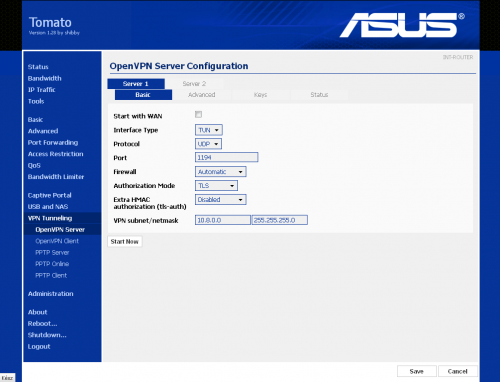Enable the Start with WAN checkbox

pos(198,115)
